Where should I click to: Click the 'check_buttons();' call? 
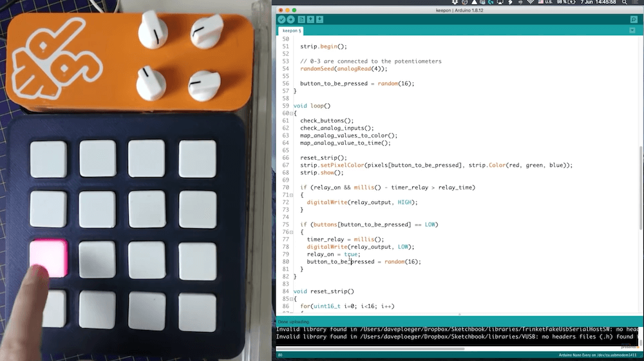[327, 121]
